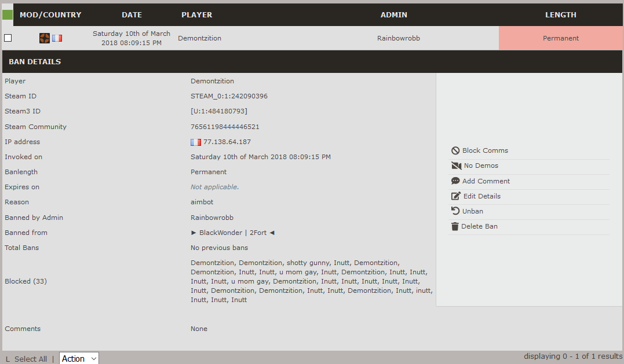Open the Action dropdown
The height and width of the screenshot is (364, 624).
click(x=79, y=358)
